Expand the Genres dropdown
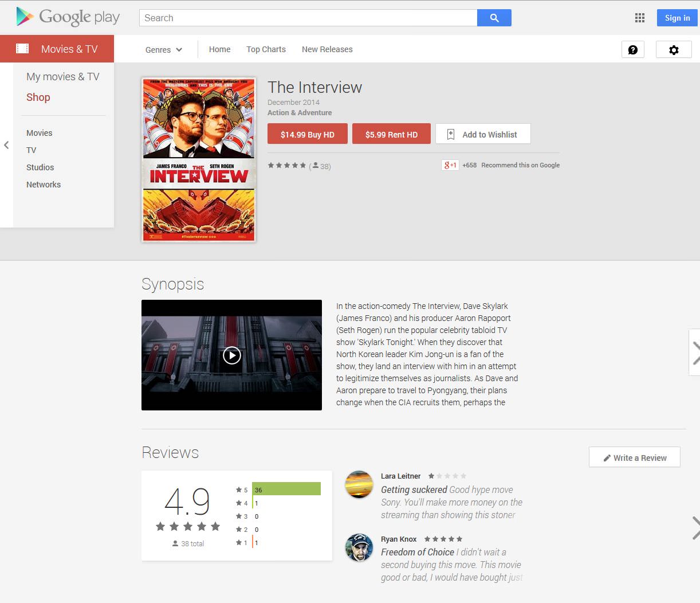 pos(164,50)
